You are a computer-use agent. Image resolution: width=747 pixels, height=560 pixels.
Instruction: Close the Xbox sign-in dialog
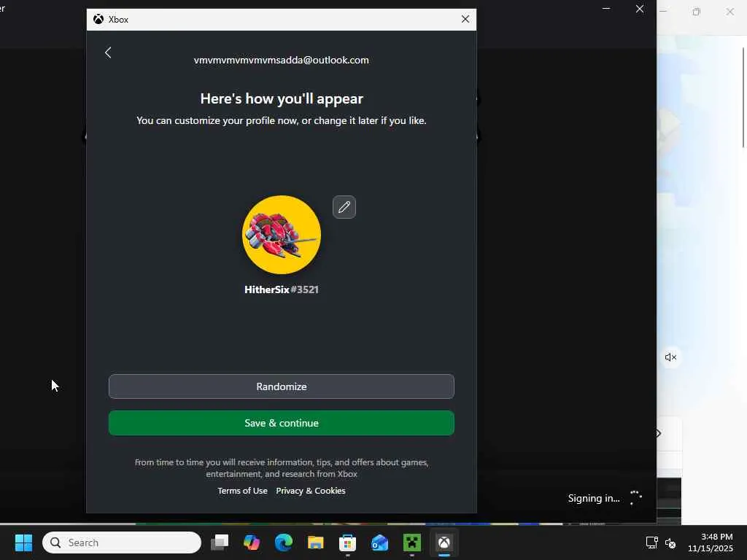pyautogui.click(x=465, y=19)
